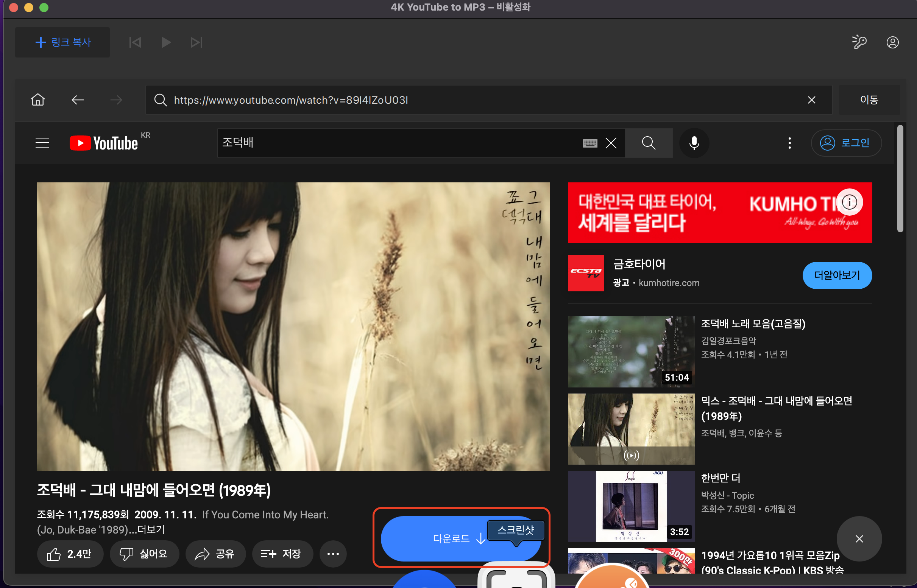The width and height of the screenshot is (917, 588).
Task: Like the video with thumbs up 2.4만
Action: coord(70,554)
